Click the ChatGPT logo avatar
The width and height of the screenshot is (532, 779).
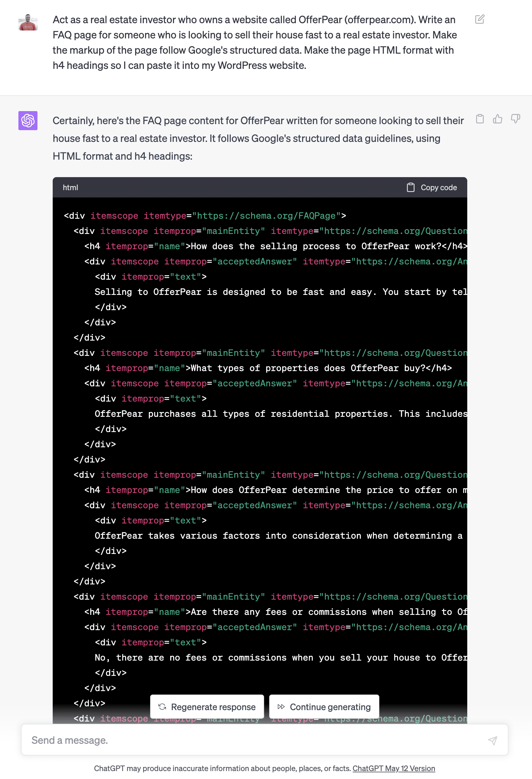(x=28, y=121)
